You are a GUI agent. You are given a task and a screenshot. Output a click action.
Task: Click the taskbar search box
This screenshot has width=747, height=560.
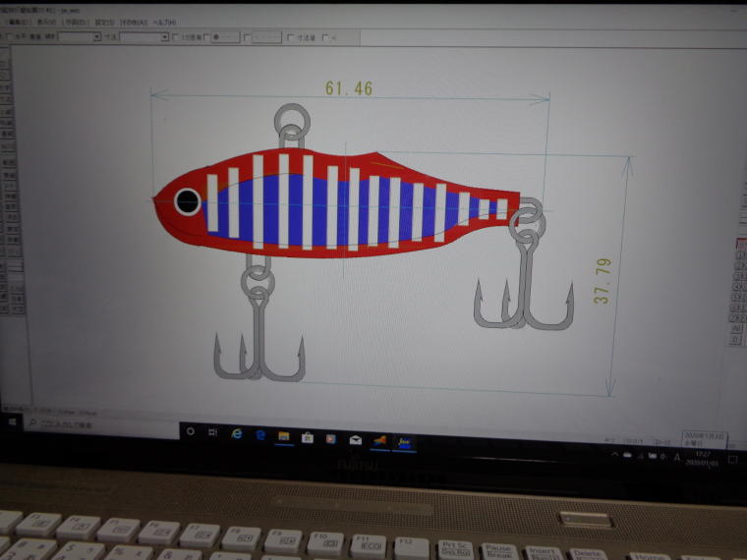click(101, 424)
